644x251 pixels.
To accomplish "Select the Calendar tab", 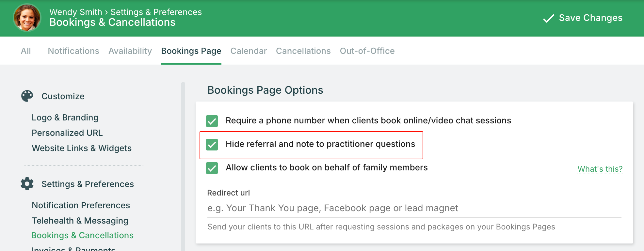I will [x=249, y=51].
